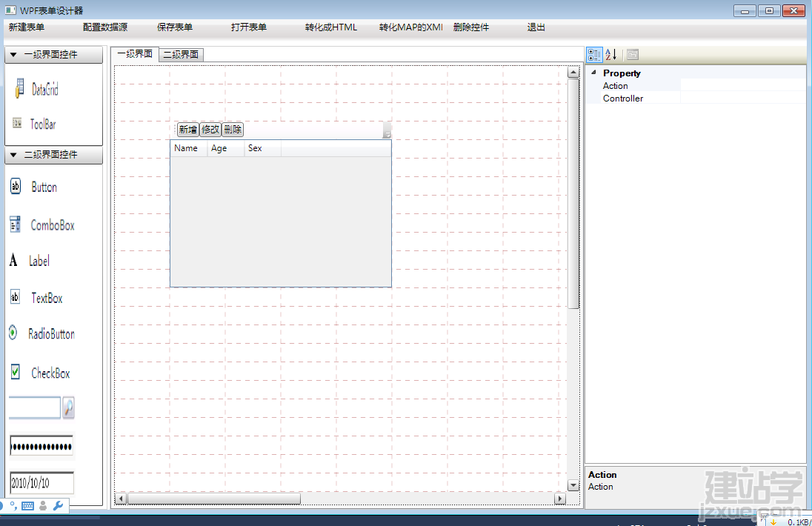This screenshot has height=526, width=812.
Task: Select the Controller property row
Action: (696, 98)
